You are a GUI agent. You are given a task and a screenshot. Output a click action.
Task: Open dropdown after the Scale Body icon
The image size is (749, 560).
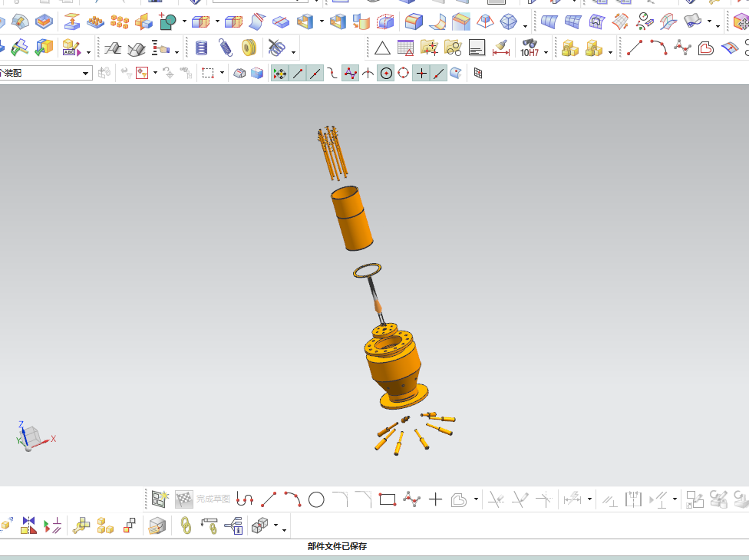(x=525, y=26)
